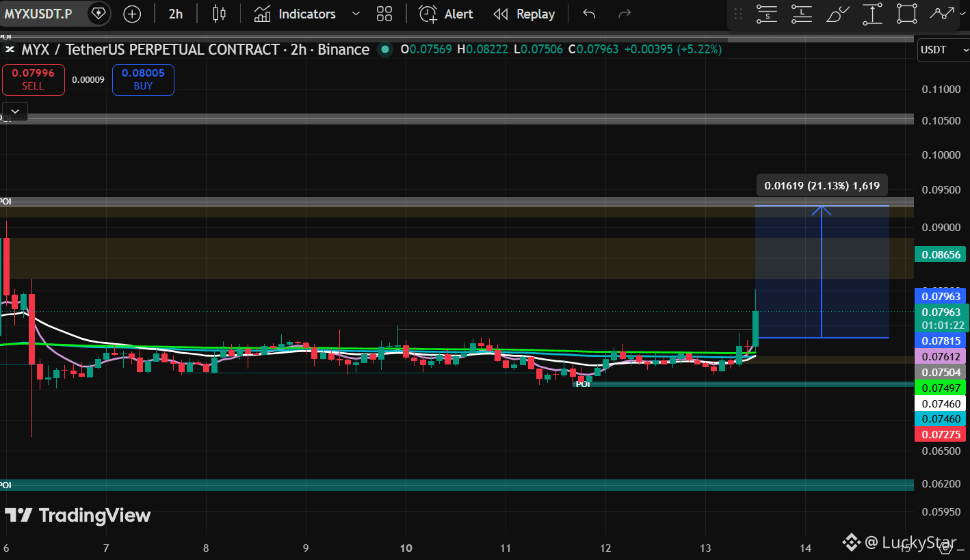The image size is (970, 560).
Task: Start bar Replay mode
Action: click(524, 14)
